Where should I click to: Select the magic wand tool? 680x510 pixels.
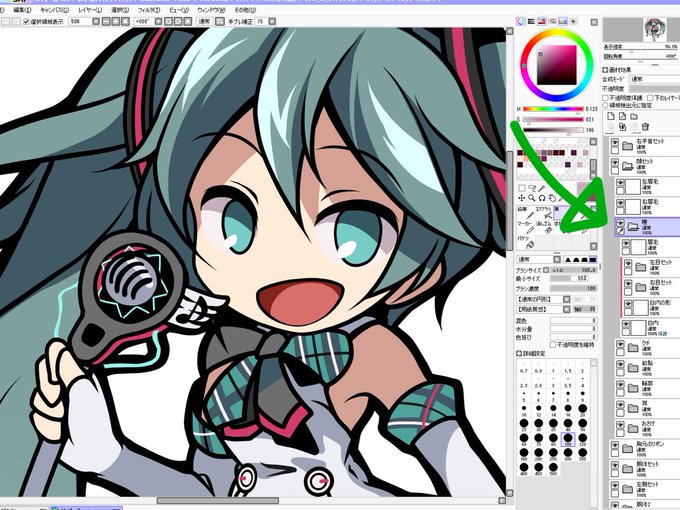[x=542, y=188]
